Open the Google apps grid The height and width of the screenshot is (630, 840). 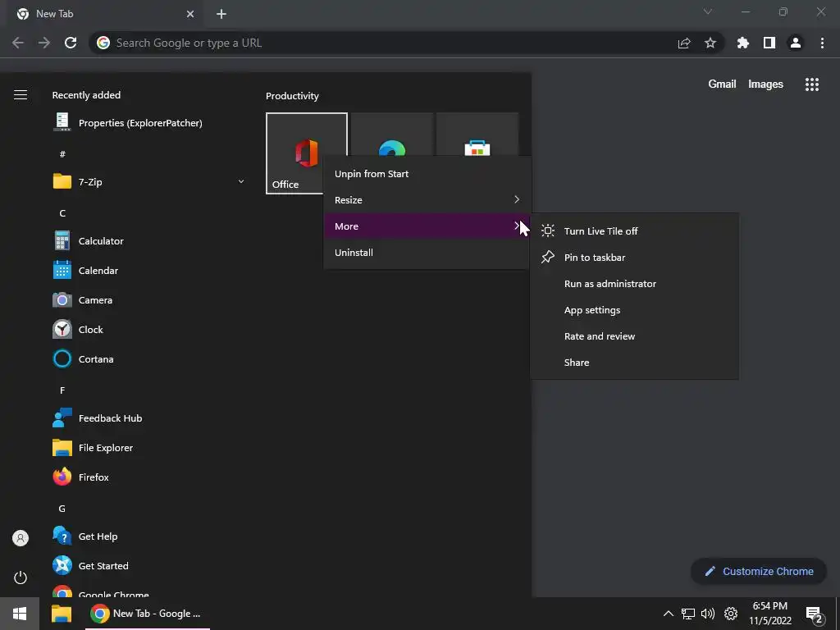click(812, 84)
